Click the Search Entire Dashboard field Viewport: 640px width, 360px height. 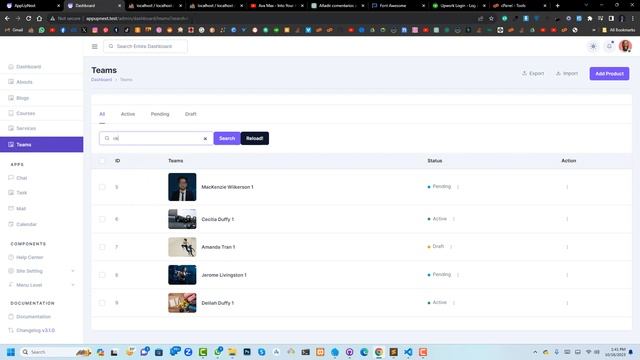145,47
